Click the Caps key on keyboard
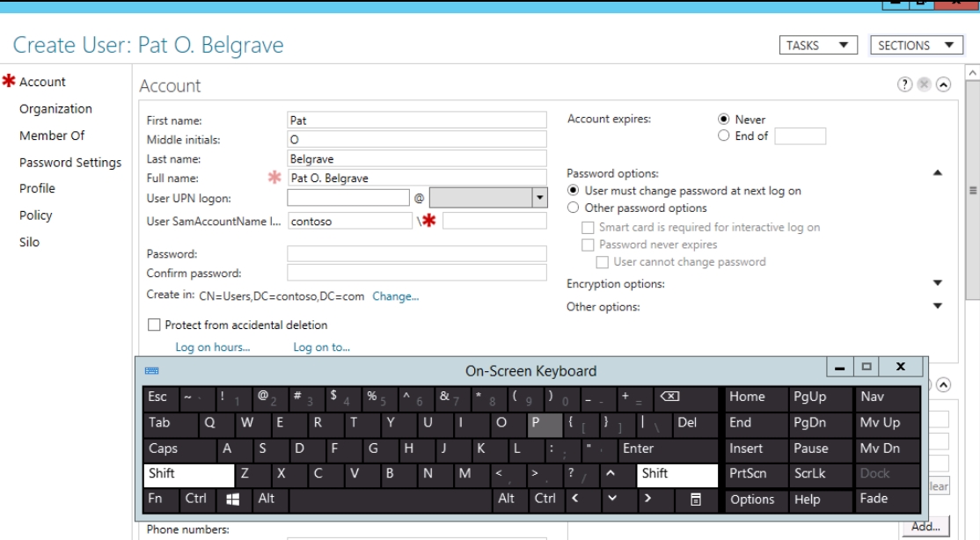 179,449
